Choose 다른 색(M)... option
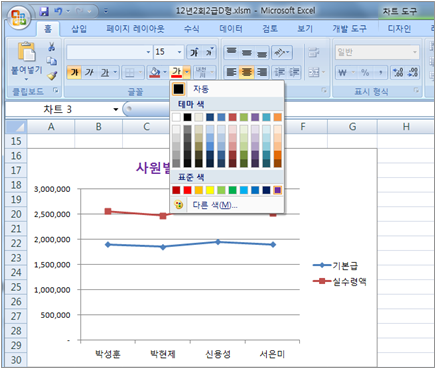 pyautogui.click(x=215, y=205)
